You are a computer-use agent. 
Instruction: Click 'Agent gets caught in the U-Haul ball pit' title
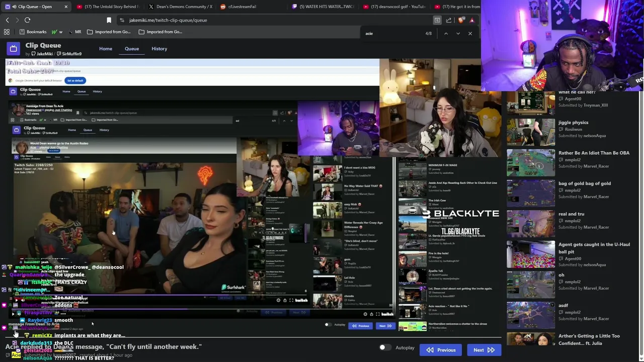pyautogui.click(x=594, y=248)
